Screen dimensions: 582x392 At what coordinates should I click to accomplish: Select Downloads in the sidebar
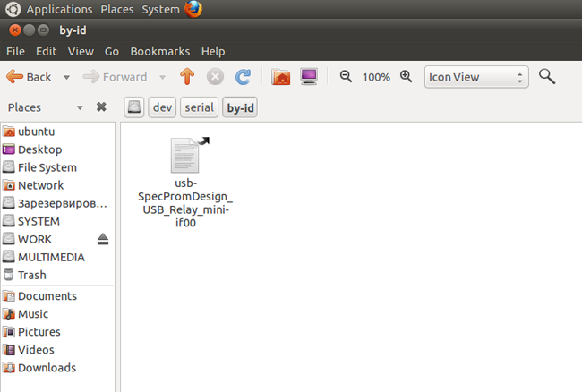(x=46, y=368)
